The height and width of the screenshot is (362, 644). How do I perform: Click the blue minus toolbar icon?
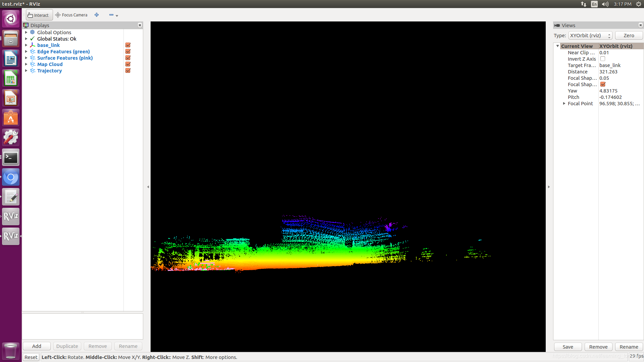(111, 15)
